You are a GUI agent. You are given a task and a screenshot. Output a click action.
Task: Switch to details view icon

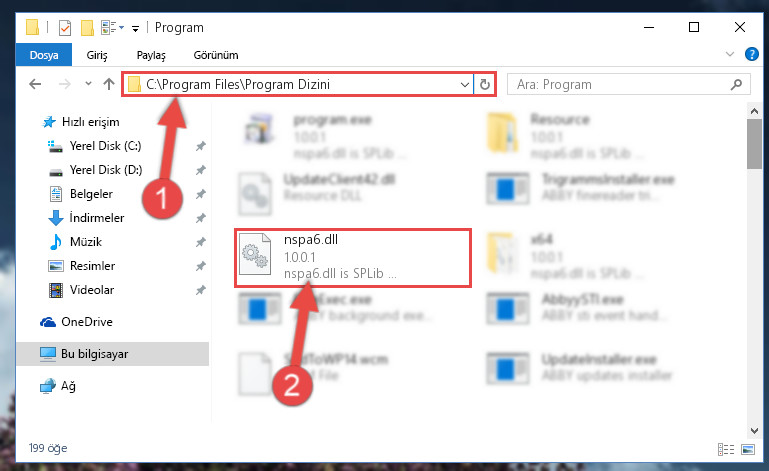coord(726,449)
